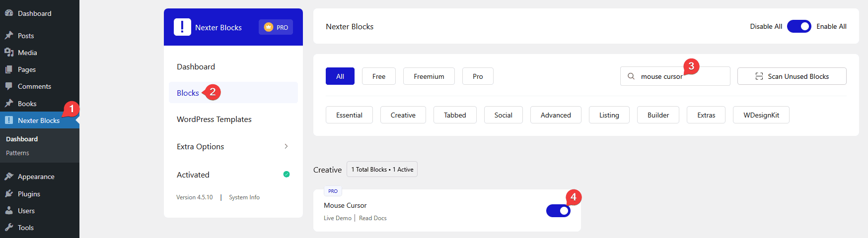Toggle the Mouse Cursor block switch
The width and height of the screenshot is (868, 238).
558,211
